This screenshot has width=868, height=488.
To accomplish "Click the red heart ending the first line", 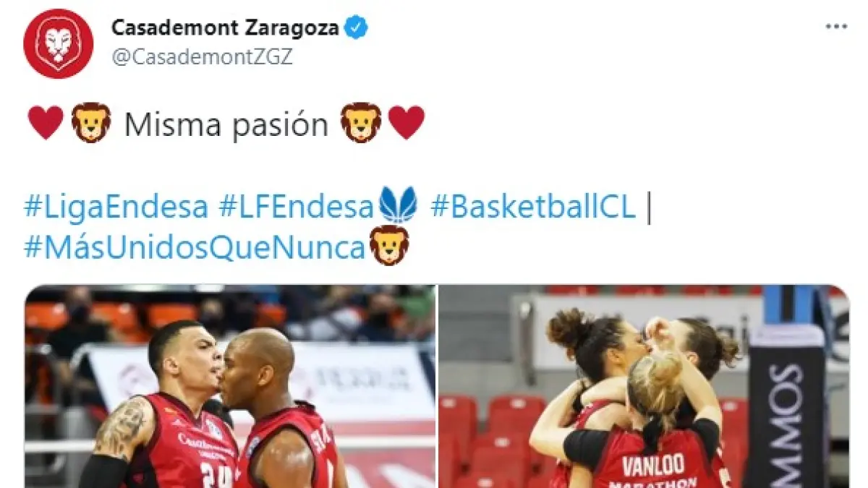I will (x=407, y=123).
